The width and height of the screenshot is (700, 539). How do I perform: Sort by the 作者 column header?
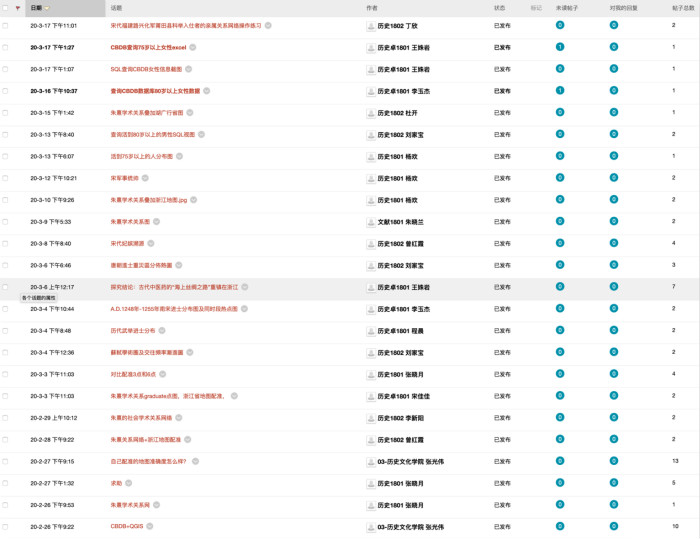[372, 7]
